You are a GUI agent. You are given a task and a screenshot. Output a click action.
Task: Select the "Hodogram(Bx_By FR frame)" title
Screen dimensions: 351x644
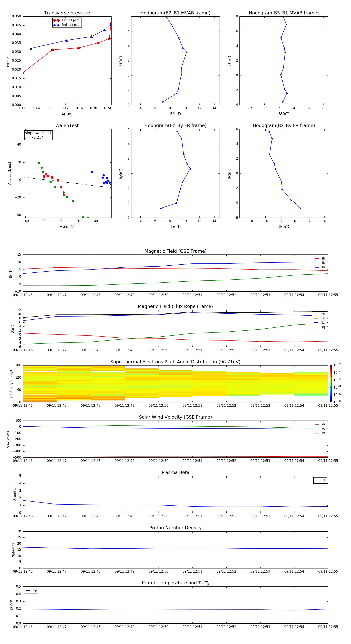[284, 126]
